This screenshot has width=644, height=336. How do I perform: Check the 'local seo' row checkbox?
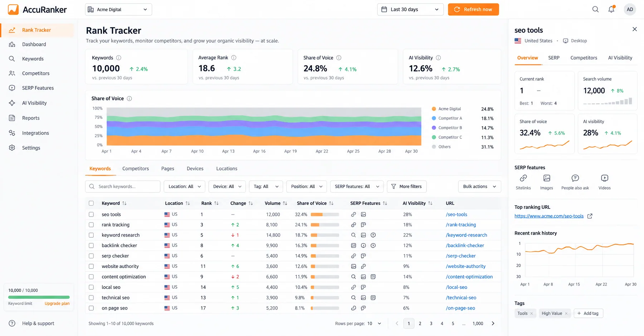91,287
